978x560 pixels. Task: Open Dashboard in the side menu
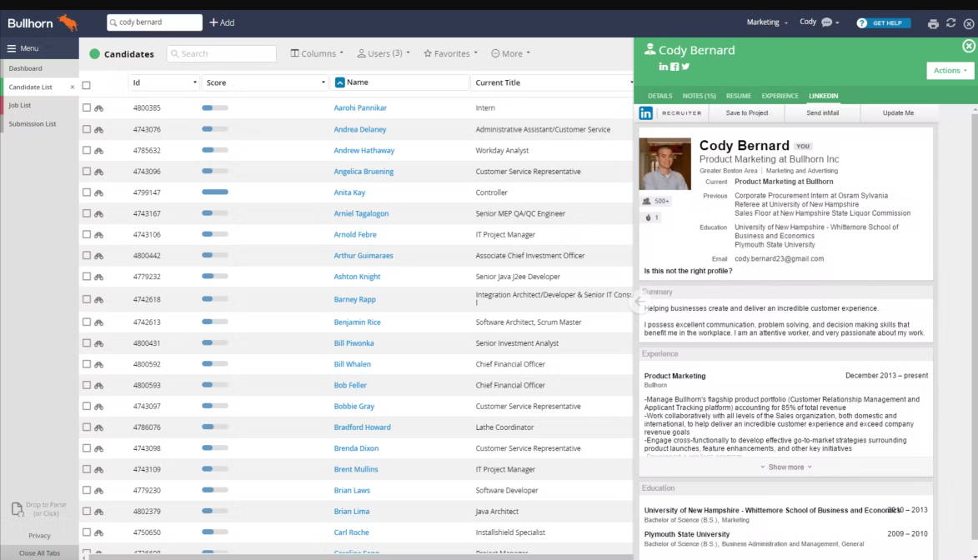click(26, 68)
